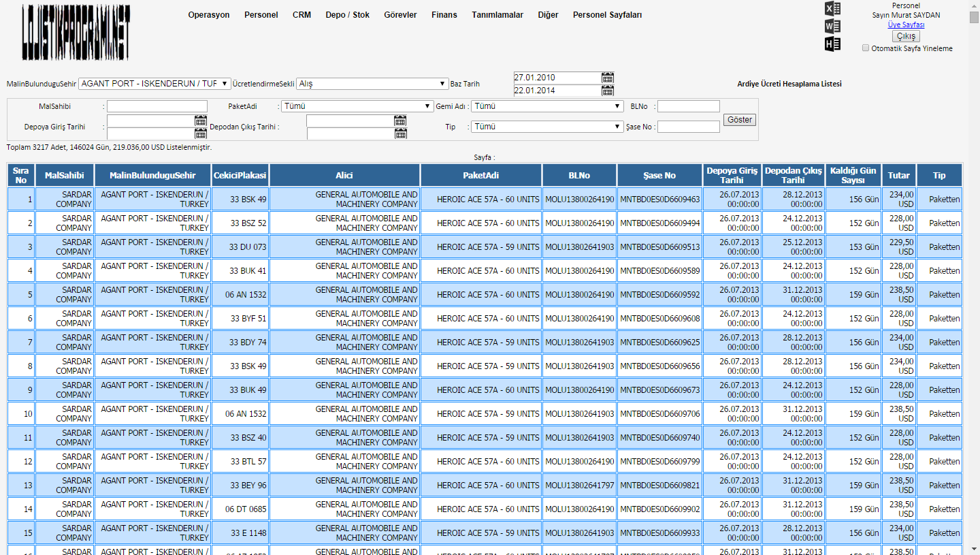Open calendar for Depodan Çıkış Tarihi end date
980x555 pixels.
[x=401, y=133]
